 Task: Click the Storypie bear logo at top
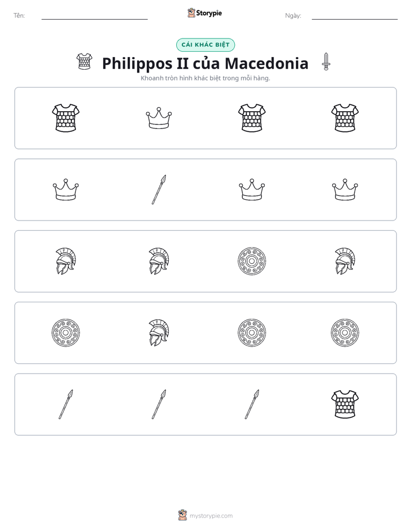coord(191,13)
